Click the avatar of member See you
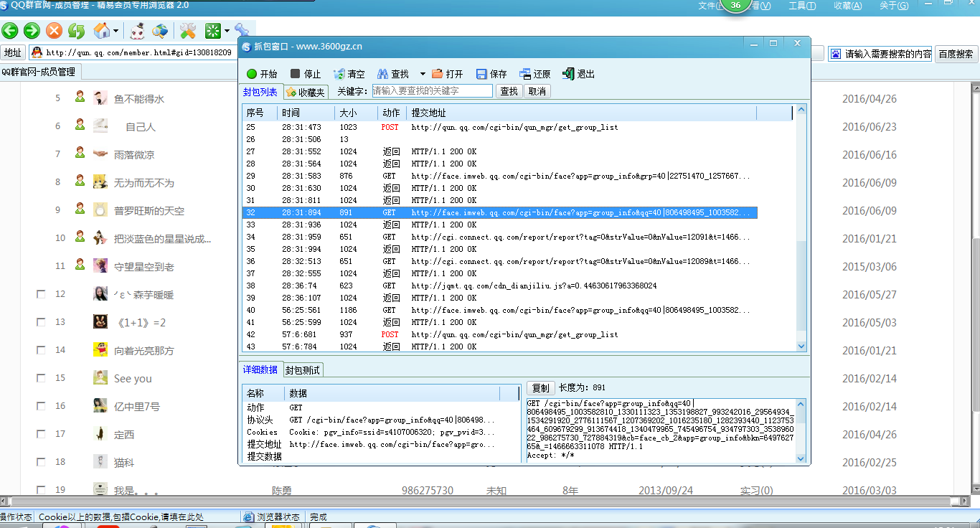Image resolution: width=980 pixels, height=528 pixels. [100, 378]
